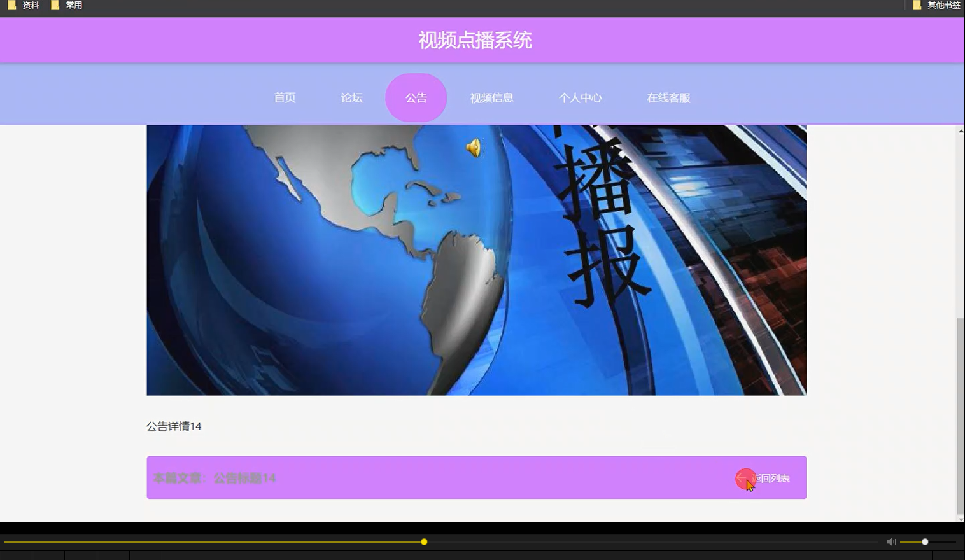Click the scrollbar up arrow

point(959,130)
